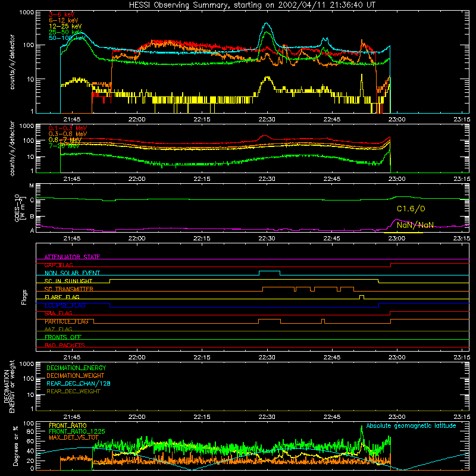476x476 pixels.
Task: Click the 0.3-0.8 MeV legend label
Action: [x=68, y=134]
